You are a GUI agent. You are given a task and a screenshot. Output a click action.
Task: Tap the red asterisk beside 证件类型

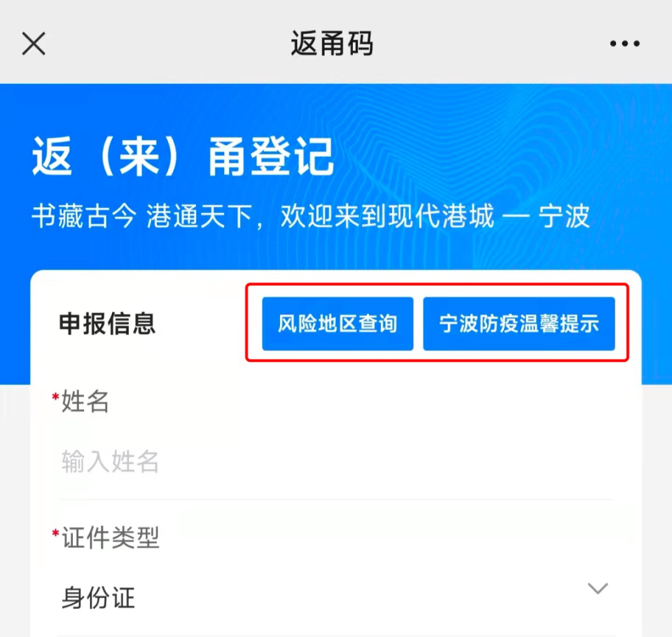[55, 533]
